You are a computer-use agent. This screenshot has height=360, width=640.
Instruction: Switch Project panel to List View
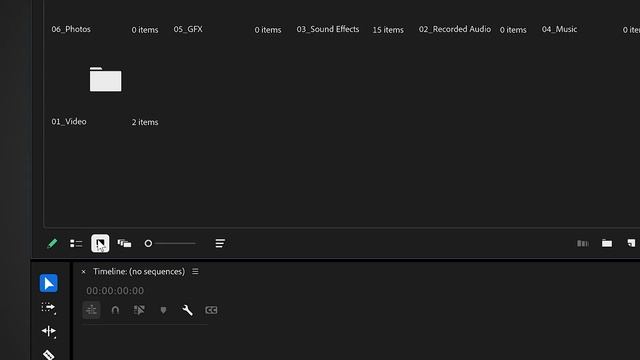[76, 244]
